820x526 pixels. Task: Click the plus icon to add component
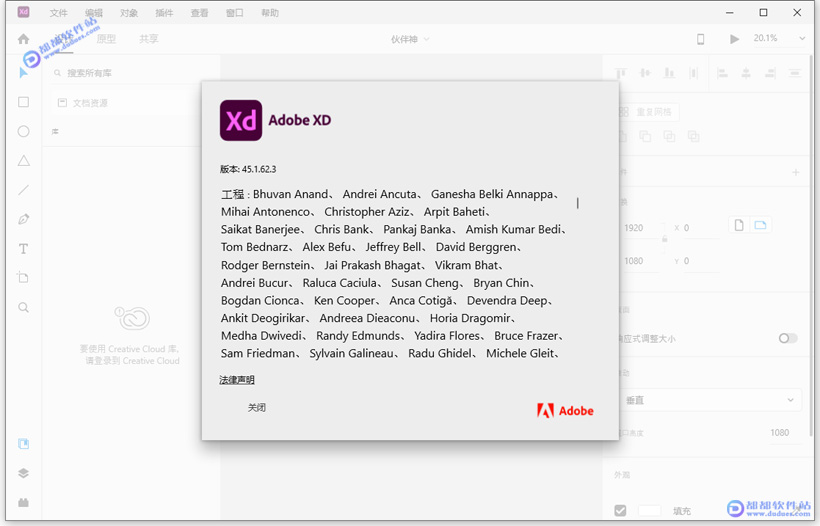tap(795, 172)
